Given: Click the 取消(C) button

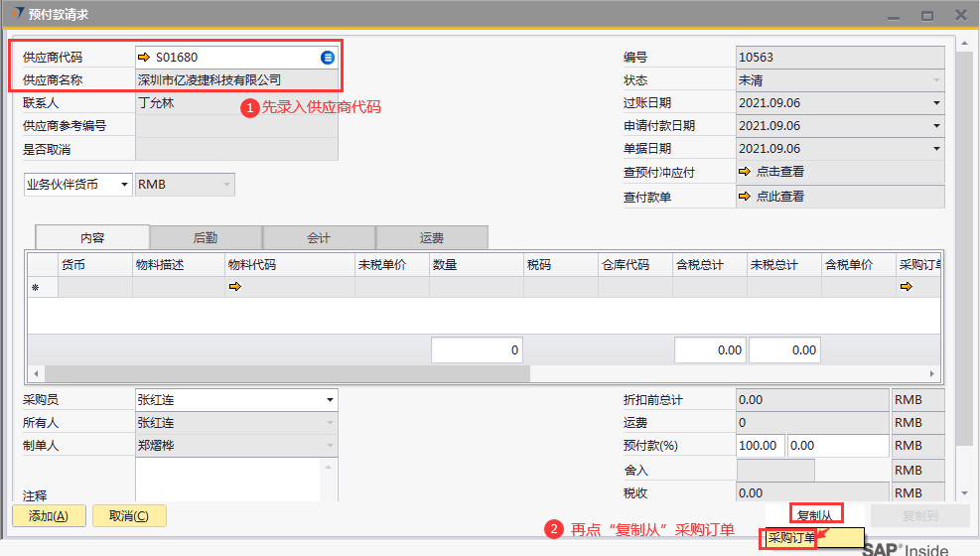Looking at the screenshot, I should [129, 516].
